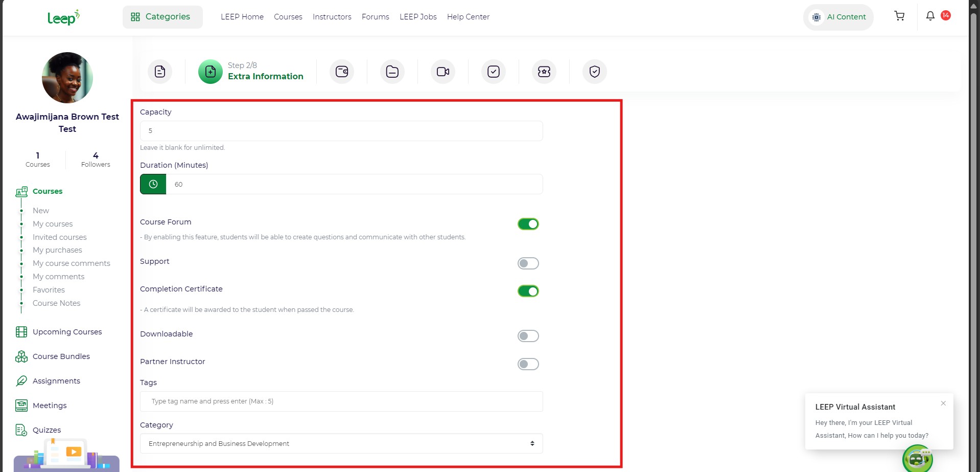Screen dimensions: 980x472
Task: Open the shopping cart icon
Action: 899,16
